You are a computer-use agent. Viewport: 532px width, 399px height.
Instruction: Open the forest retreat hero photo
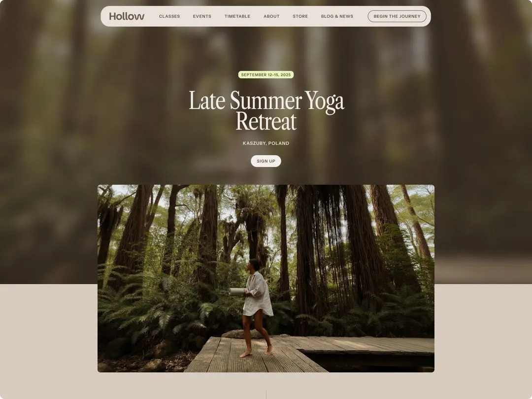pyautogui.click(x=266, y=278)
